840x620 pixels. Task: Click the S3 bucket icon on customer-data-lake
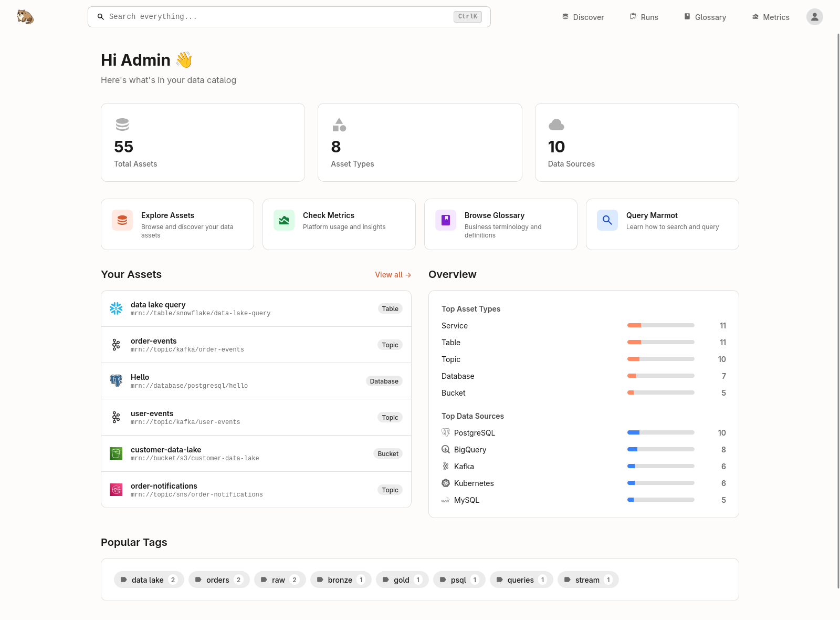point(115,453)
